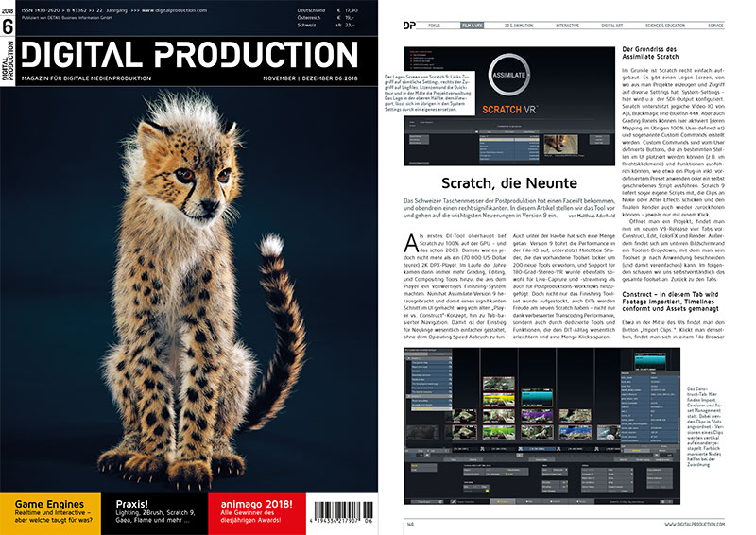This screenshot has width=756, height=535.
Task: Open the SERVICE section tab
Action: coord(715,26)
